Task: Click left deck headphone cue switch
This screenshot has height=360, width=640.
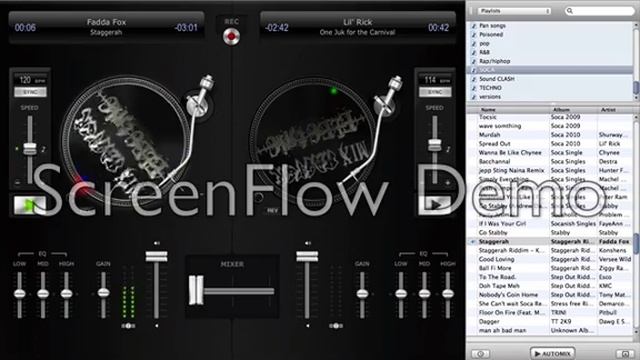Action: [x=128, y=326]
